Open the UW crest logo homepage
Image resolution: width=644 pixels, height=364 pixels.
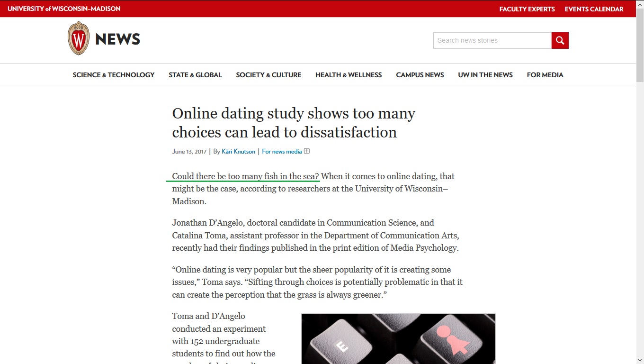tap(79, 38)
